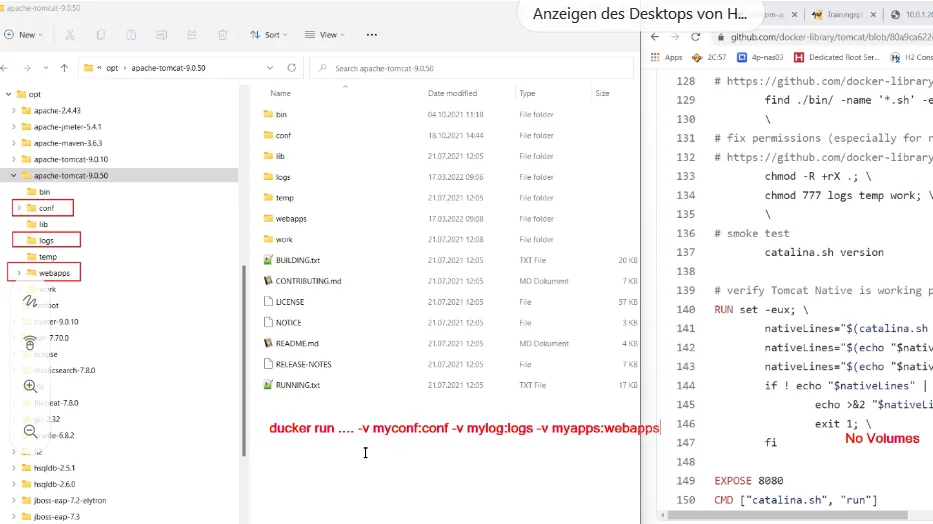Select README.md file
The image size is (933, 524).
pyautogui.click(x=297, y=343)
